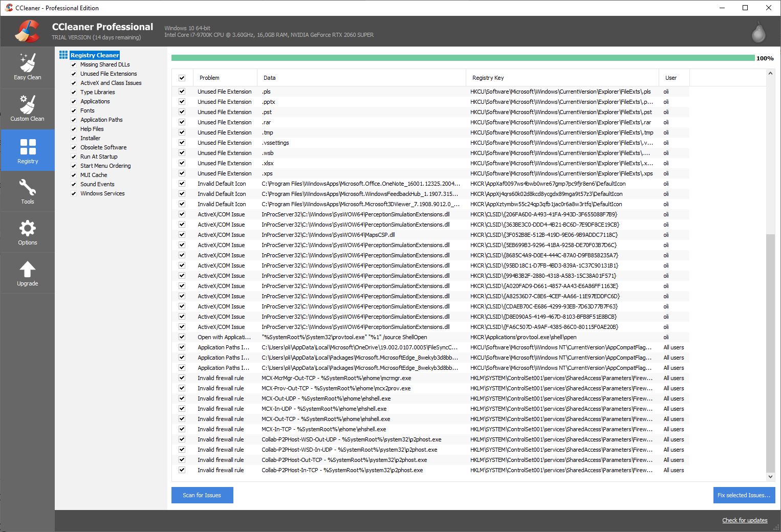Sort by the Registry Key column header

click(x=562, y=78)
